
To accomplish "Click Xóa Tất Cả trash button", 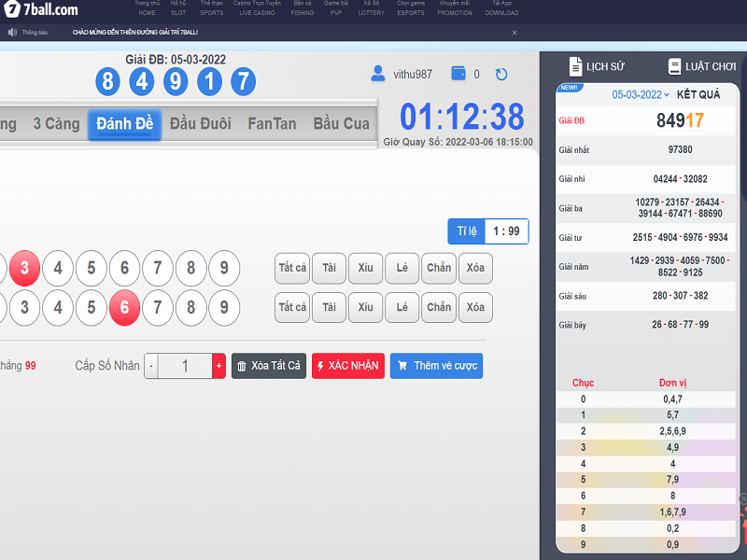I will pos(269,366).
